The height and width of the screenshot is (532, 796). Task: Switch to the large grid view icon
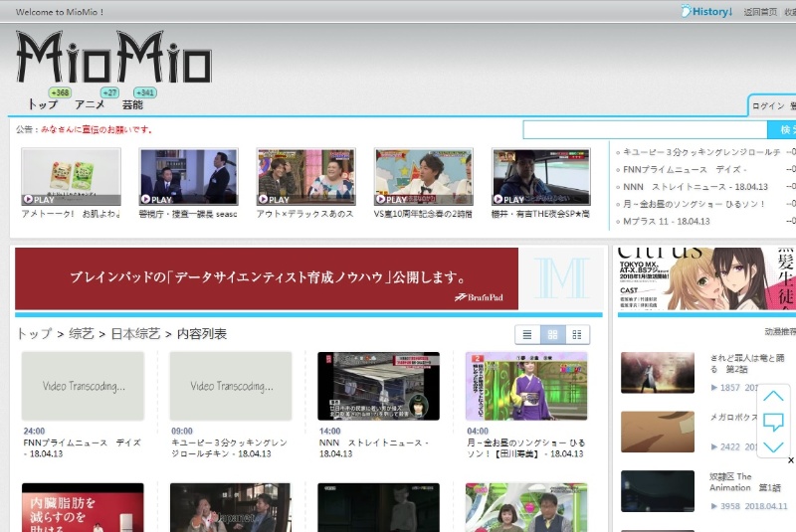(552, 335)
